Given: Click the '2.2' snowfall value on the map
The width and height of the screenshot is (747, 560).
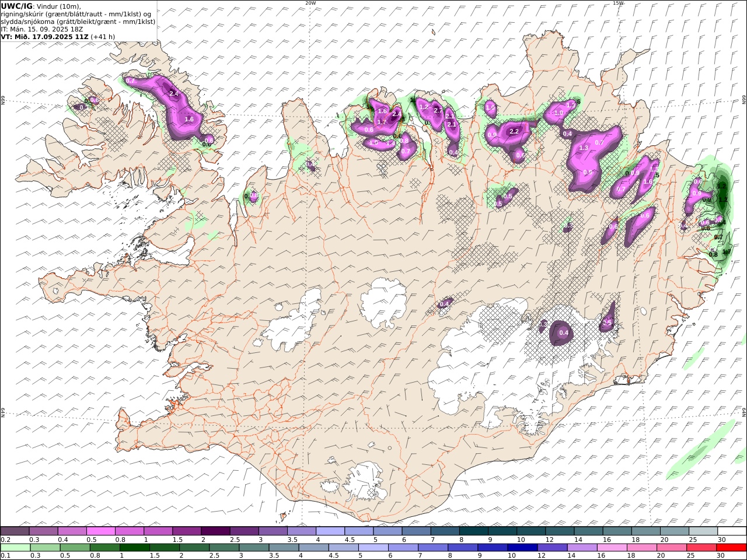Looking at the screenshot, I should 514,132.
